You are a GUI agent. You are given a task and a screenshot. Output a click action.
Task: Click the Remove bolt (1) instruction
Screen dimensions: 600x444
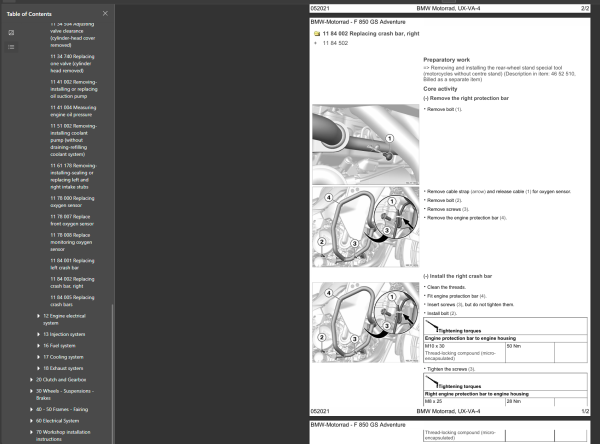(443, 109)
